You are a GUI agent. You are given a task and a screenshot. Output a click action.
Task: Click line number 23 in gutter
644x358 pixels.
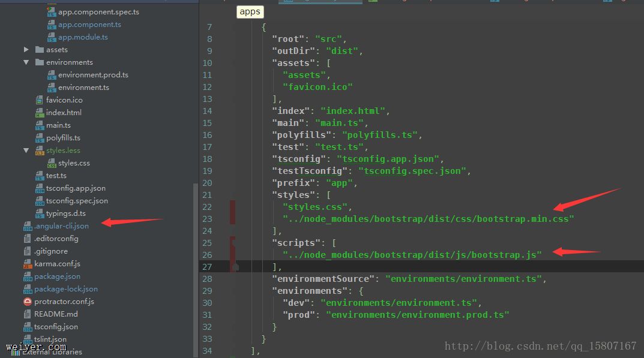click(208, 219)
